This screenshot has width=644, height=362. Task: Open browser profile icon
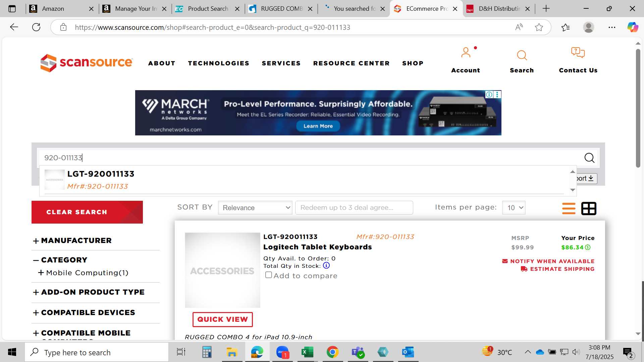589,27
